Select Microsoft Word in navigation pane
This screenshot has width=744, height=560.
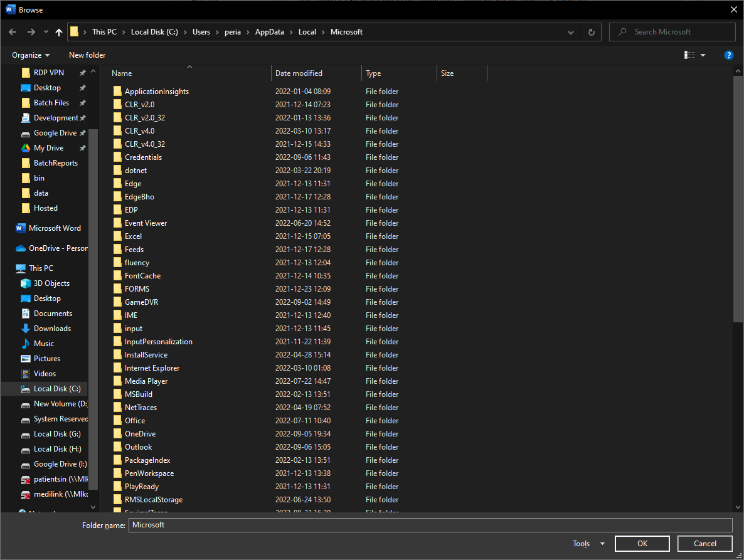55,228
